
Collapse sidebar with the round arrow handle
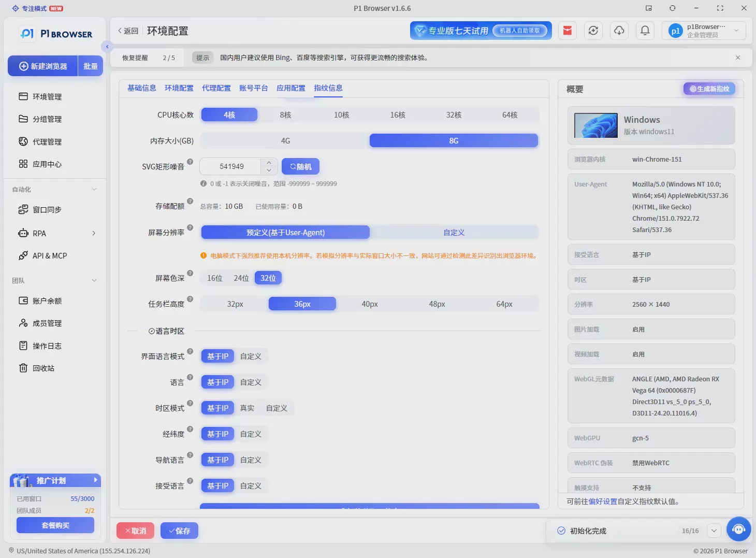coord(107,47)
